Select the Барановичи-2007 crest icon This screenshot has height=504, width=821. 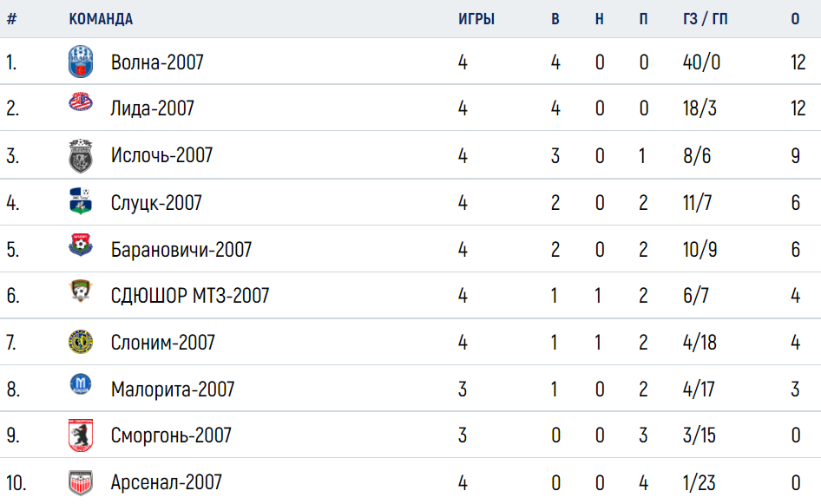coord(81,245)
